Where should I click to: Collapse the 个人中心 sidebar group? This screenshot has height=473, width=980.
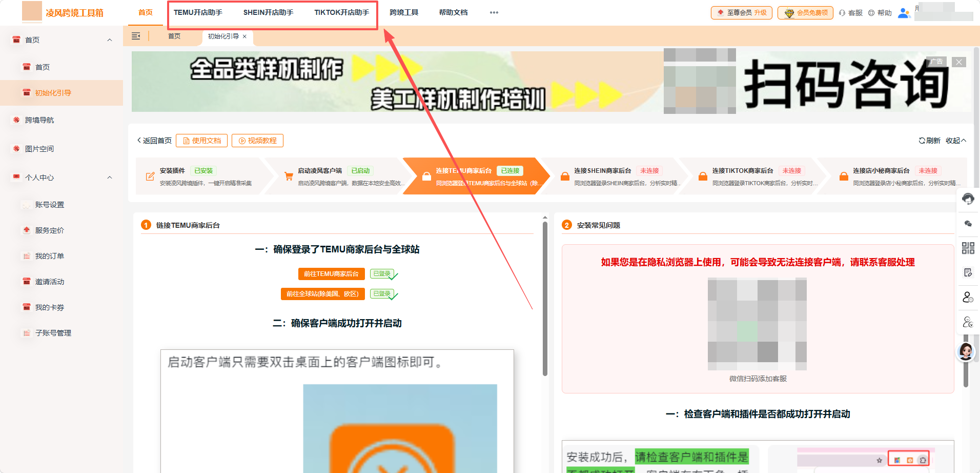click(x=110, y=178)
